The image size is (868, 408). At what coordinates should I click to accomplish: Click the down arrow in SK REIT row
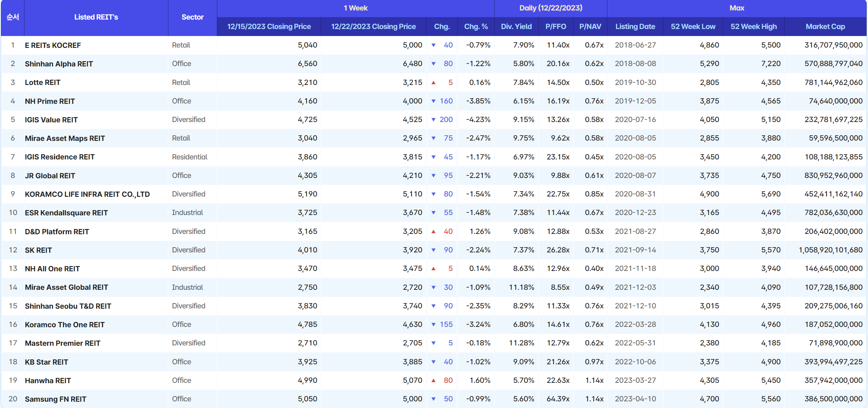pos(433,250)
